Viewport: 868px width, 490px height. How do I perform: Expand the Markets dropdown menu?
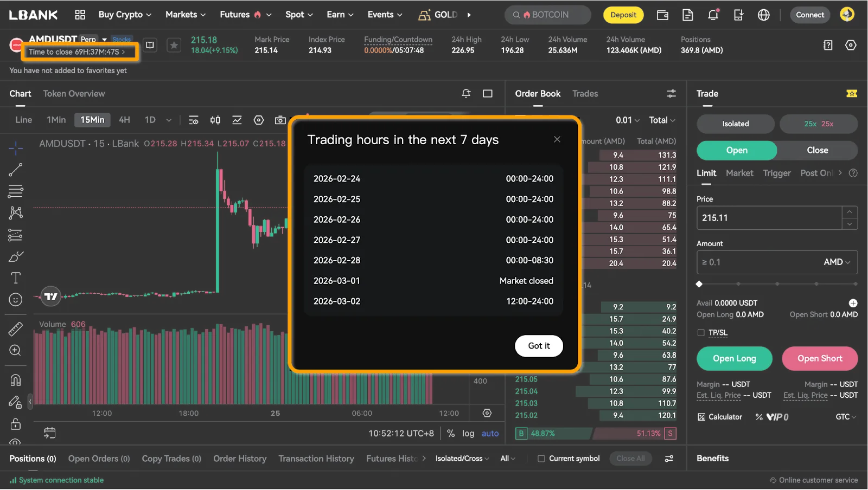(186, 15)
